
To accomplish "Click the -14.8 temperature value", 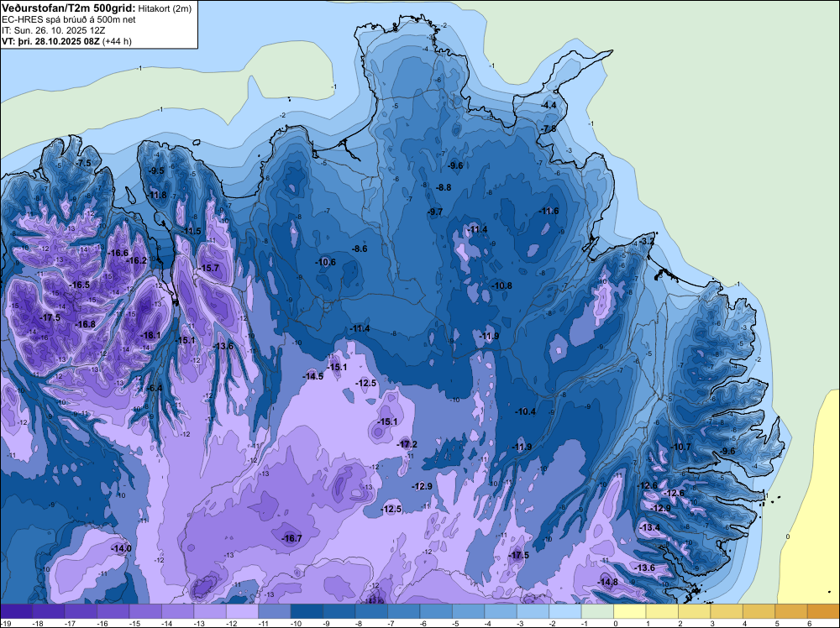I will click(x=607, y=583).
